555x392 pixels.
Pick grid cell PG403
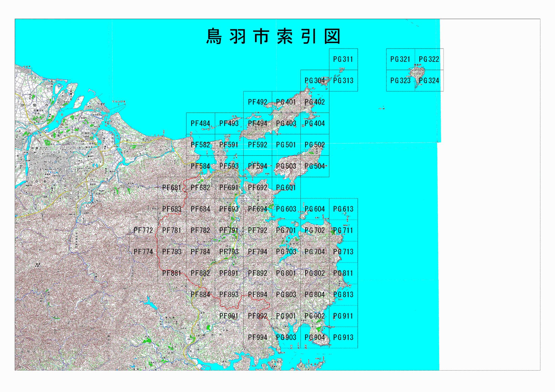pyautogui.click(x=286, y=123)
